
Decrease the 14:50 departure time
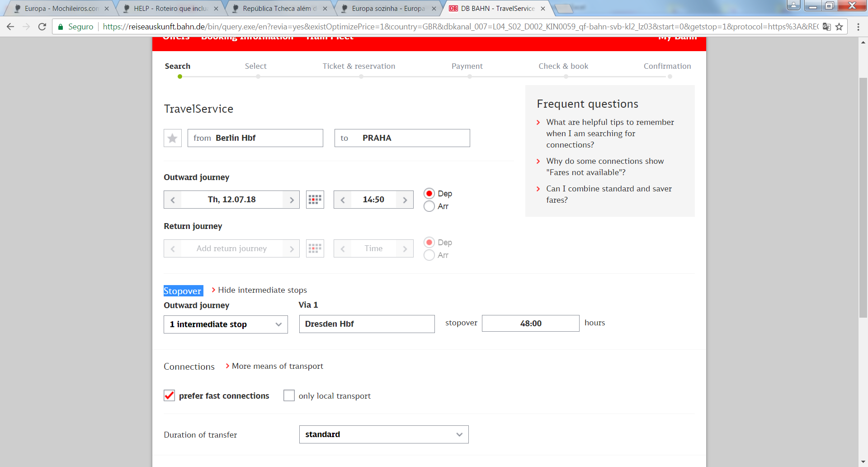click(x=343, y=200)
